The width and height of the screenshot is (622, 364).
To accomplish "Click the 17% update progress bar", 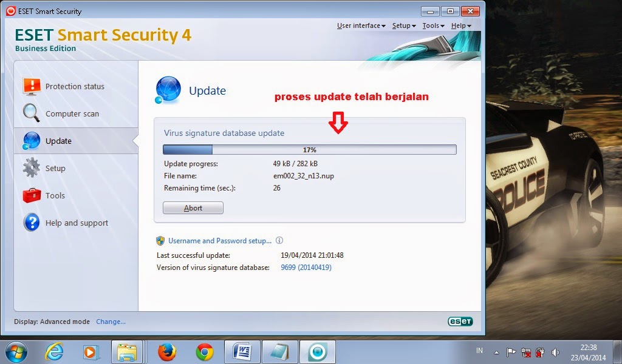I will [309, 150].
